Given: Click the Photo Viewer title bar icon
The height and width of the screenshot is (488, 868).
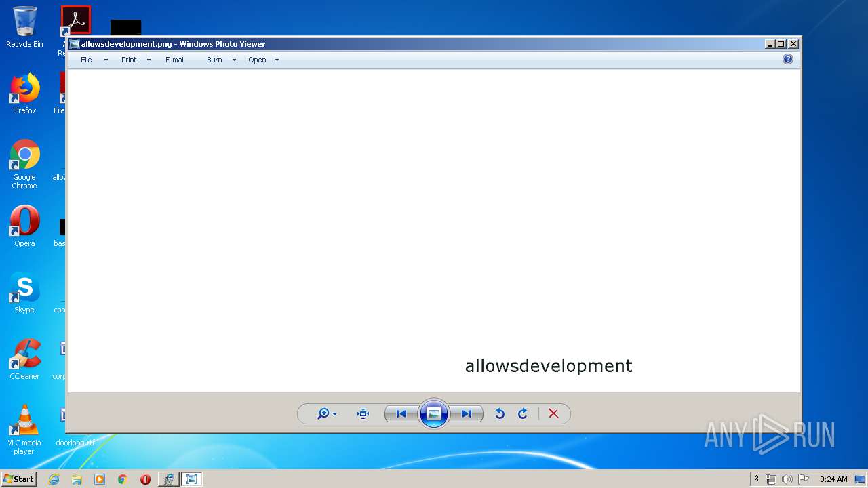Looking at the screenshot, I should coord(75,44).
